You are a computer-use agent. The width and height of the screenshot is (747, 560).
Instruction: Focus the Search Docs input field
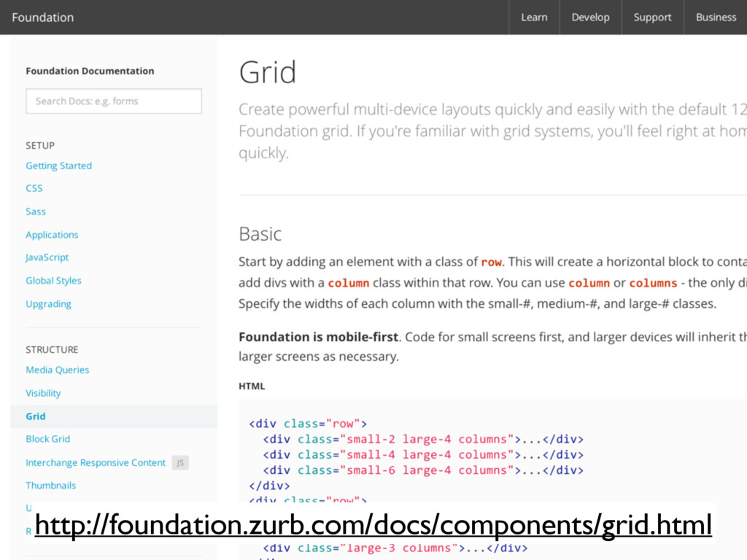coord(114,101)
